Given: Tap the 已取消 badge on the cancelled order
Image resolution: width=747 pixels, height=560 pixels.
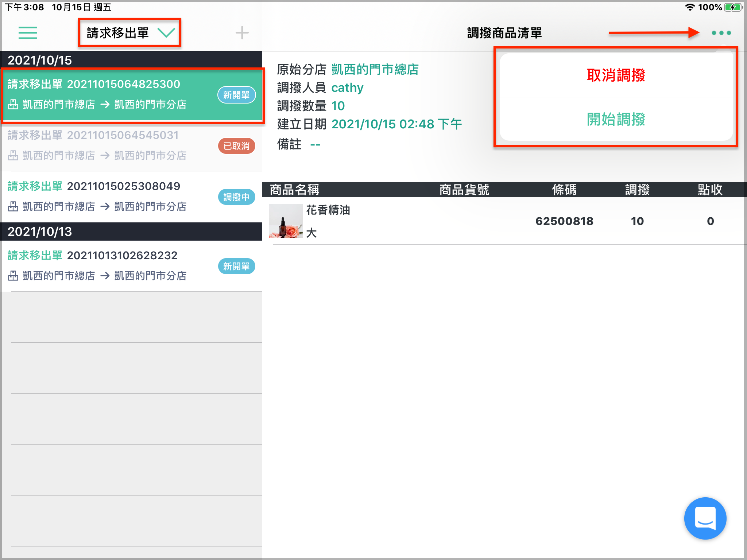Looking at the screenshot, I should pos(236,146).
